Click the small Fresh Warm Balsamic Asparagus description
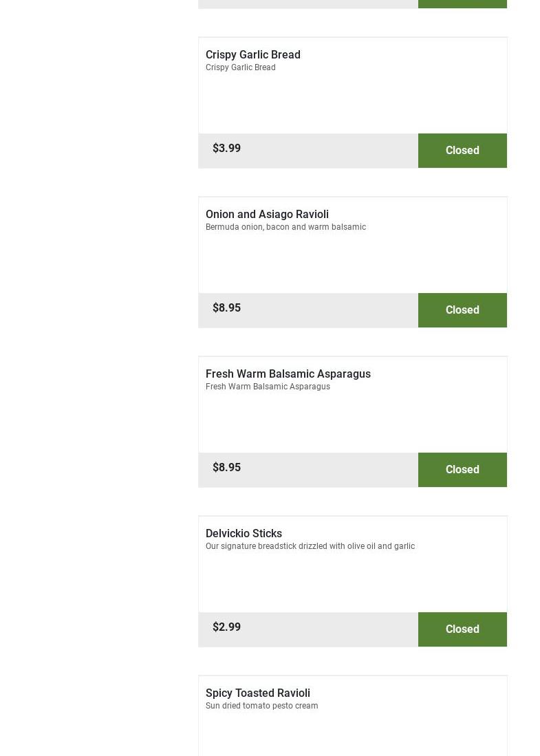The width and height of the screenshot is (540, 756). click(268, 387)
